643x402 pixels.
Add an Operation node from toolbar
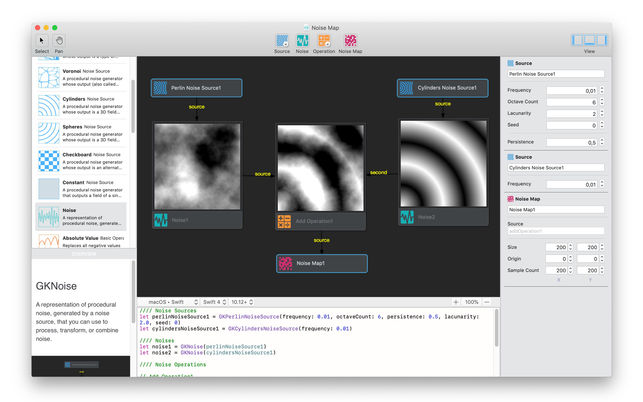click(324, 41)
